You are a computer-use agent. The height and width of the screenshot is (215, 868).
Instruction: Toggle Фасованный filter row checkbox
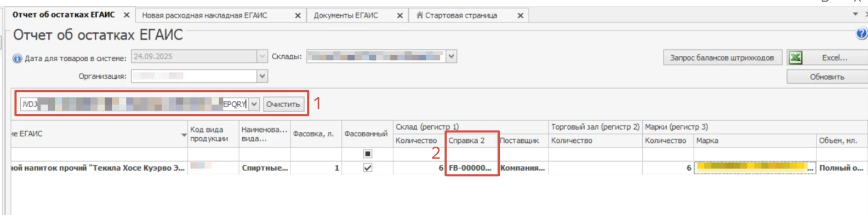click(x=368, y=154)
